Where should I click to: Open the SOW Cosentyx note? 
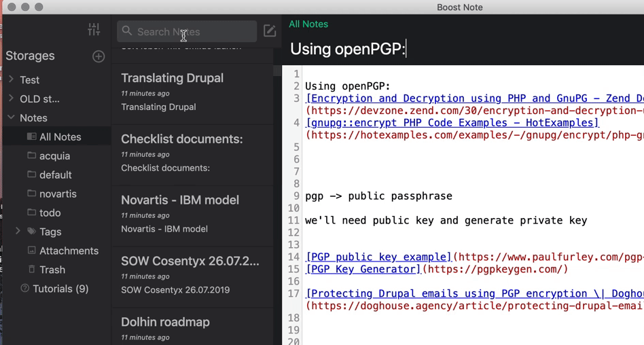coord(192,276)
